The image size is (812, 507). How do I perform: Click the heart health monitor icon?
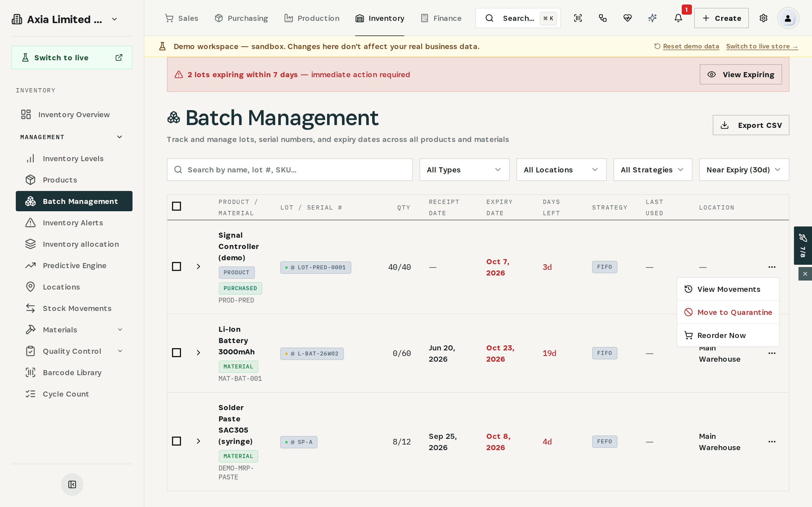tap(627, 18)
